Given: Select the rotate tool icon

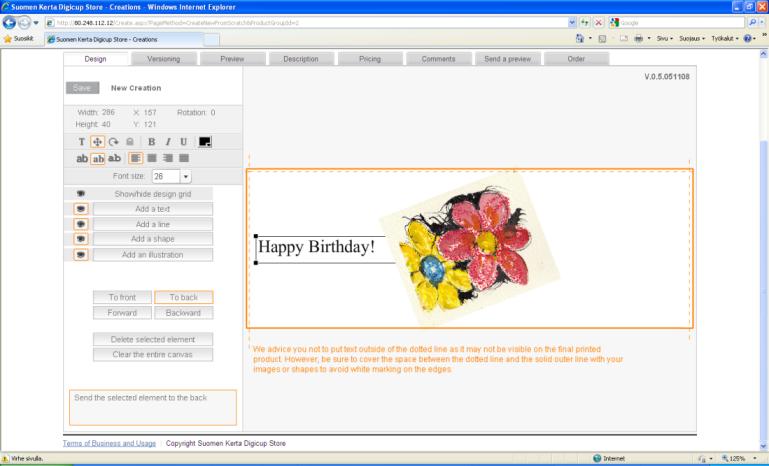Looking at the screenshot, I should click(x=113, y=142).
